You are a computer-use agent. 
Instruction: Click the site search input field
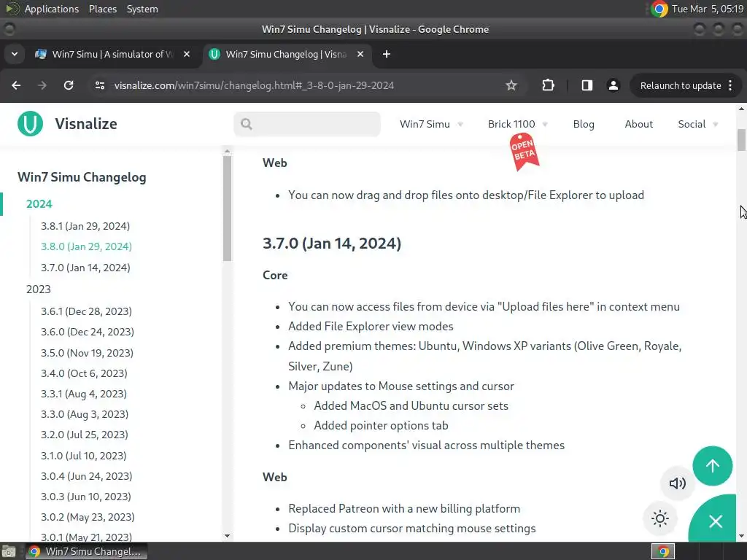(x=307, y=124)
